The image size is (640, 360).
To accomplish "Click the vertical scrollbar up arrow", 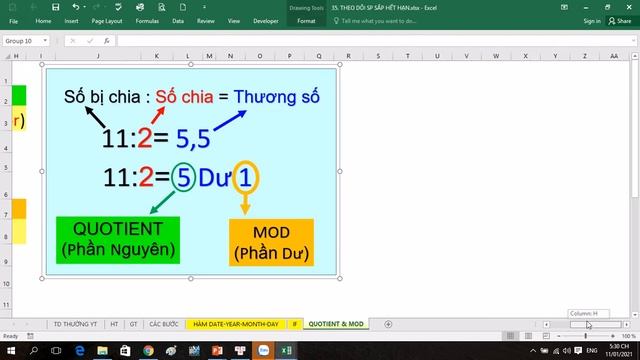I will (635, 56).
